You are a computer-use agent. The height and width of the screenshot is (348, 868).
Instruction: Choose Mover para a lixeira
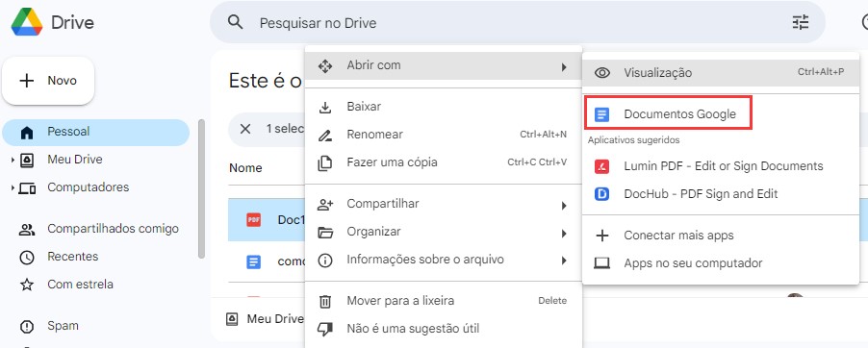point(444,301)
